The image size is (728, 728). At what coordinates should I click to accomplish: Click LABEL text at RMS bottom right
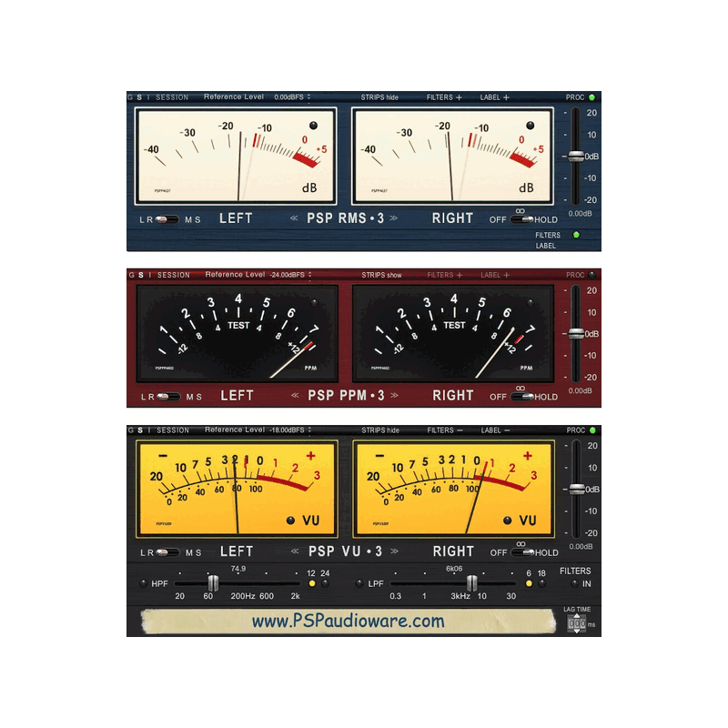[545, 246]
